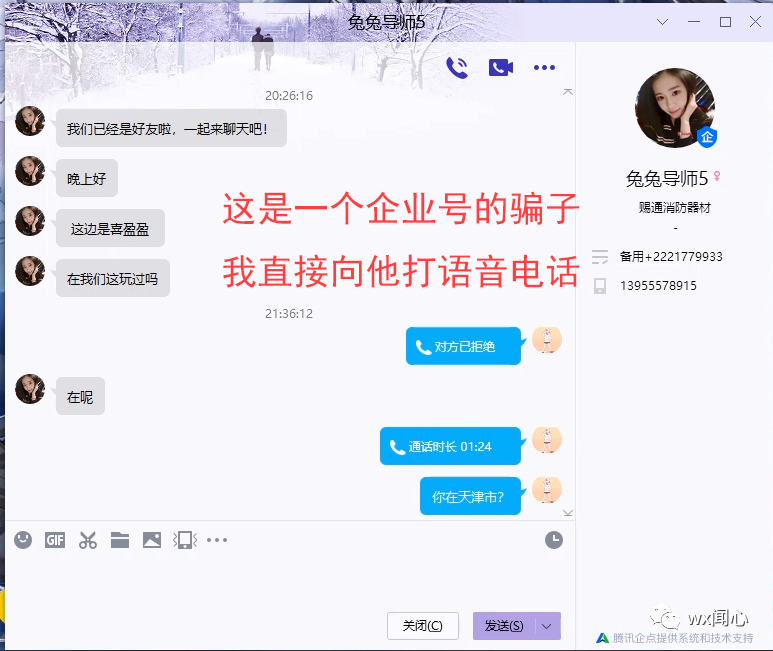Click the remark 备用+2221779933
Image resolution: width=773 pixels, height=651 pixels.
(x=671, y=257)
